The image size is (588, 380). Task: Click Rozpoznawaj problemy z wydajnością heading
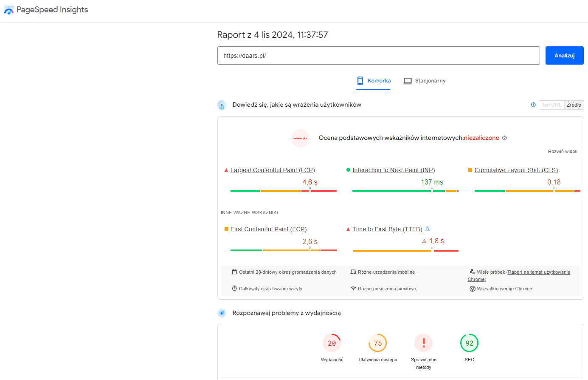pyautogui.click(x=287, y=313)
